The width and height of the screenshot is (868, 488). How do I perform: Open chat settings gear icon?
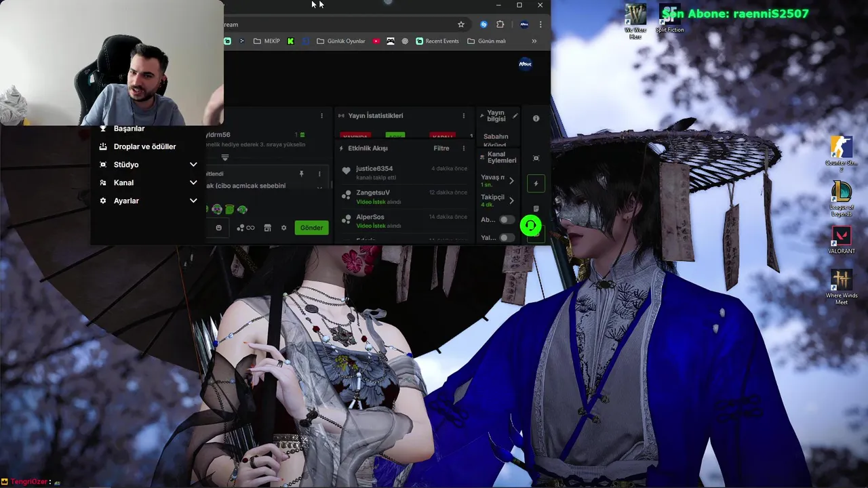[283, 228]
